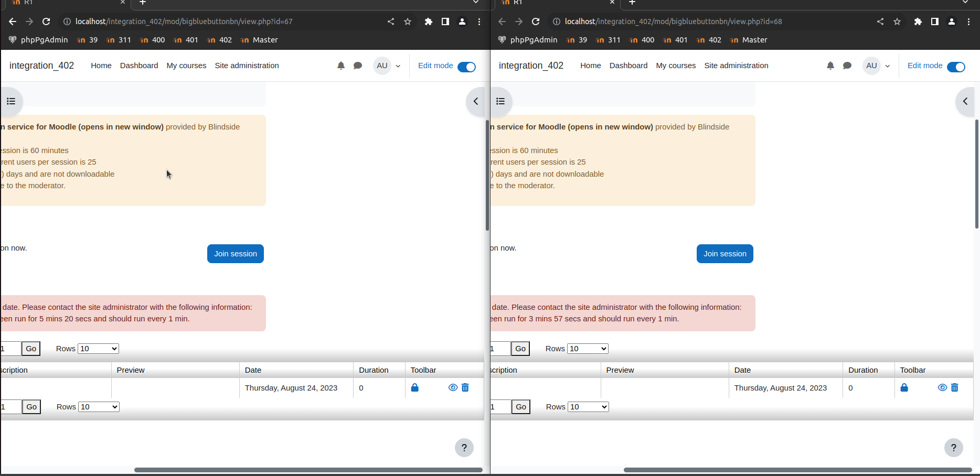The width and height of the screenshot is (980, 476).
Task: Toggle Edit mode switch in right window
Action: [956, 67]
